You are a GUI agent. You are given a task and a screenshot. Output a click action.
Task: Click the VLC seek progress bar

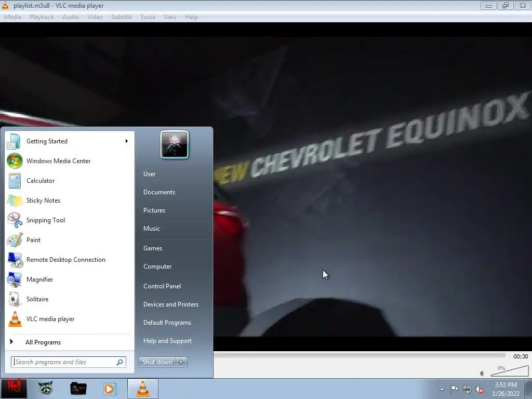(360, 355)
